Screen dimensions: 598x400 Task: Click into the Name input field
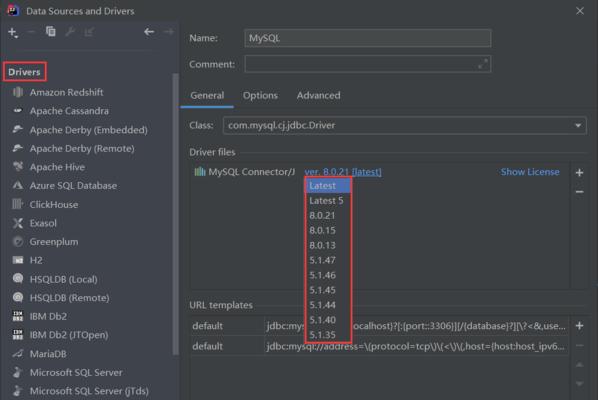(x=368, y=38)
